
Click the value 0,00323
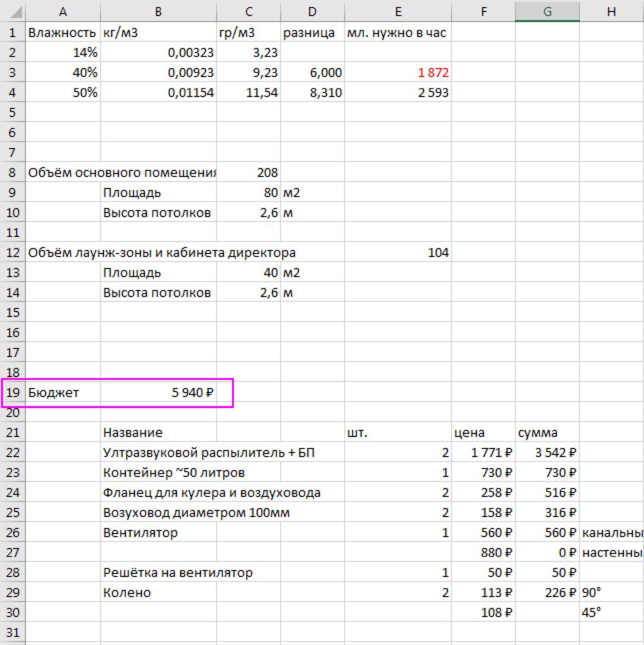158,52
